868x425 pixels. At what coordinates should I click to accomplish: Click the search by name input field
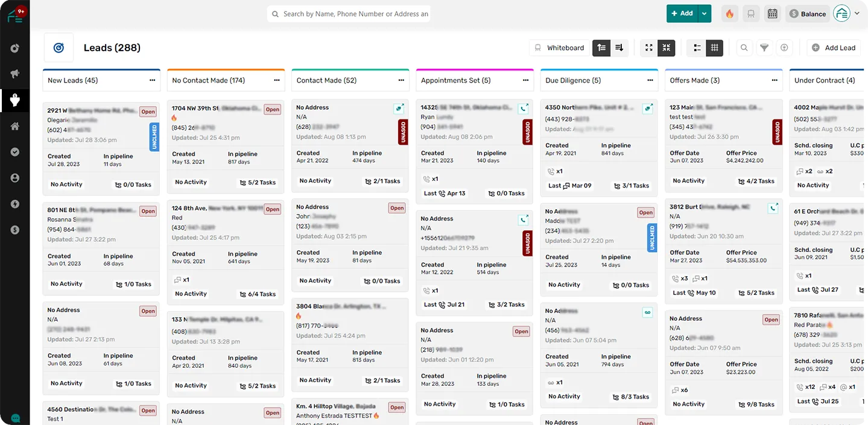click(355, 14)
